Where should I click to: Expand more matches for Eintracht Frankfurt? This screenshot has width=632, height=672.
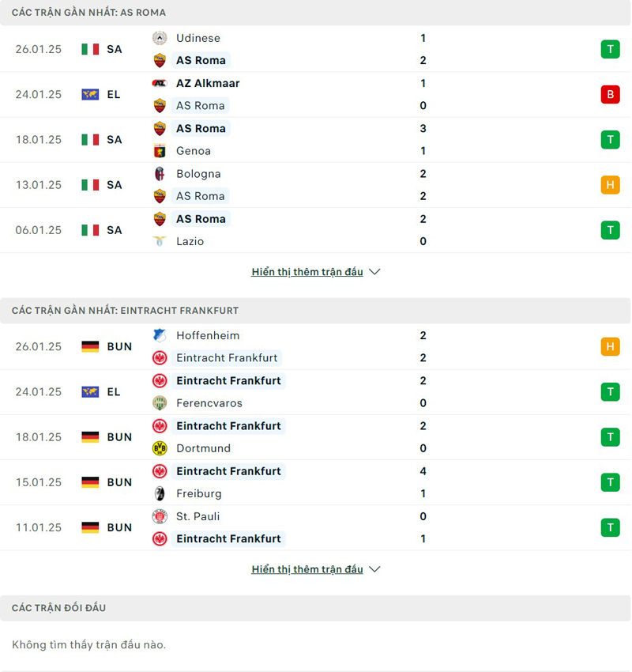tap(307, 568)
